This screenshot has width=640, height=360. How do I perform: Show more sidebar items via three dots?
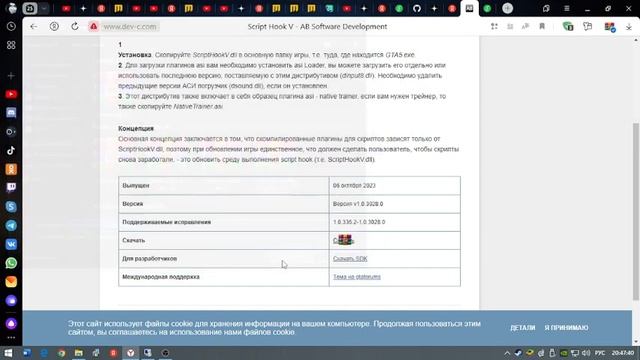coord(11,338)
